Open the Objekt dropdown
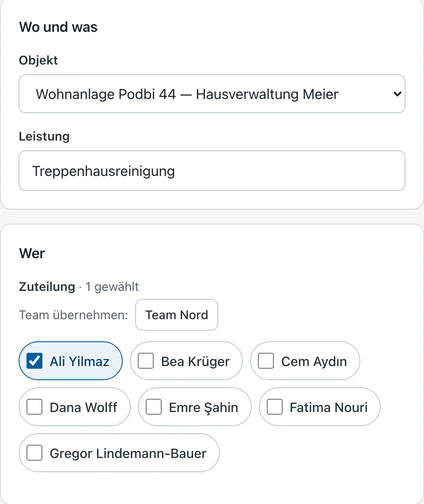This screenshot has height=504, width=424. tap(212, 94)
